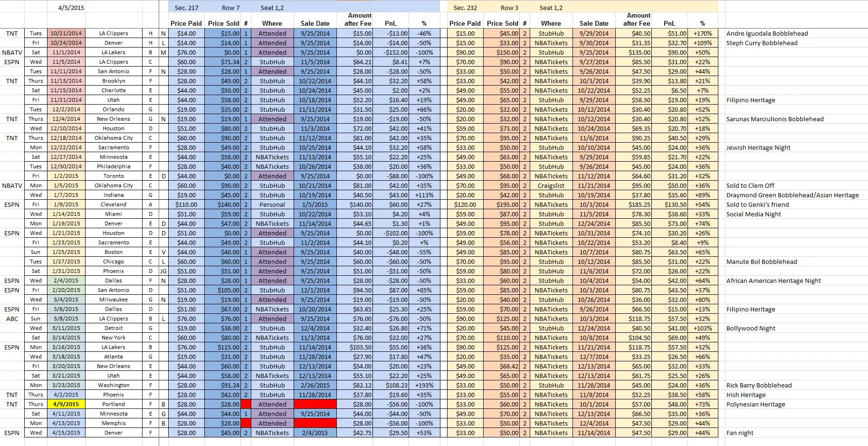This screenshot has width=868, height=446.
Task: Select the Boston opponent cell
Action: pyautogui.click(x=114, y=252)
